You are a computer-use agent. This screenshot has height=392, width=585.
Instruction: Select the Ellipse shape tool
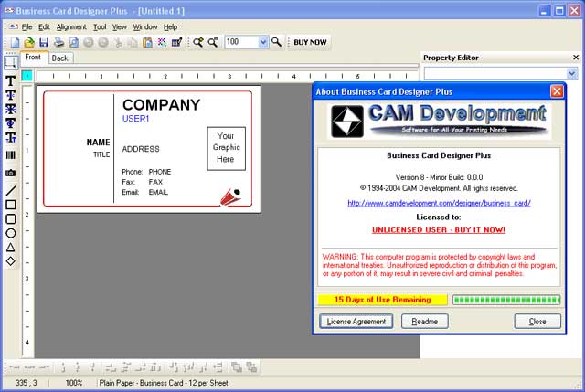[10, 233]
